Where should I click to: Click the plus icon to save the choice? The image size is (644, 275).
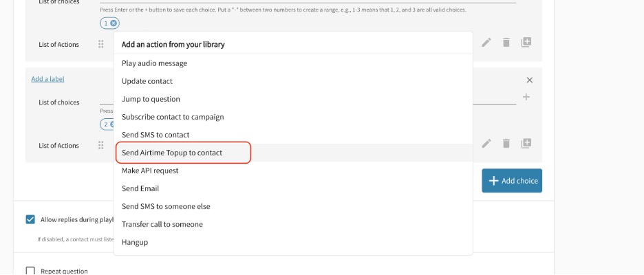(x=526, y=97)
